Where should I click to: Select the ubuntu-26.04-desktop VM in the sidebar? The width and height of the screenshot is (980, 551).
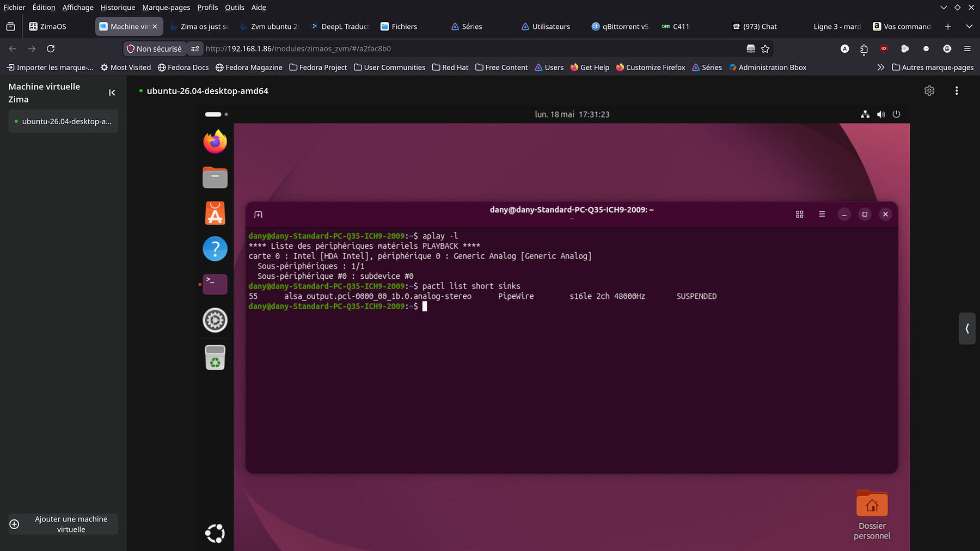[x=63, y=121]
